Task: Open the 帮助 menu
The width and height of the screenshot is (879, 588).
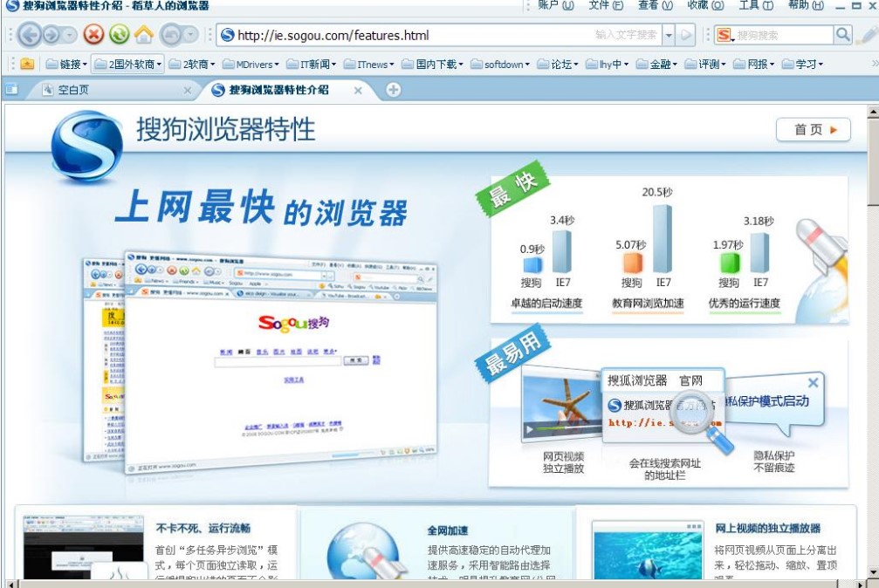Action: click(x=806, y=5)
